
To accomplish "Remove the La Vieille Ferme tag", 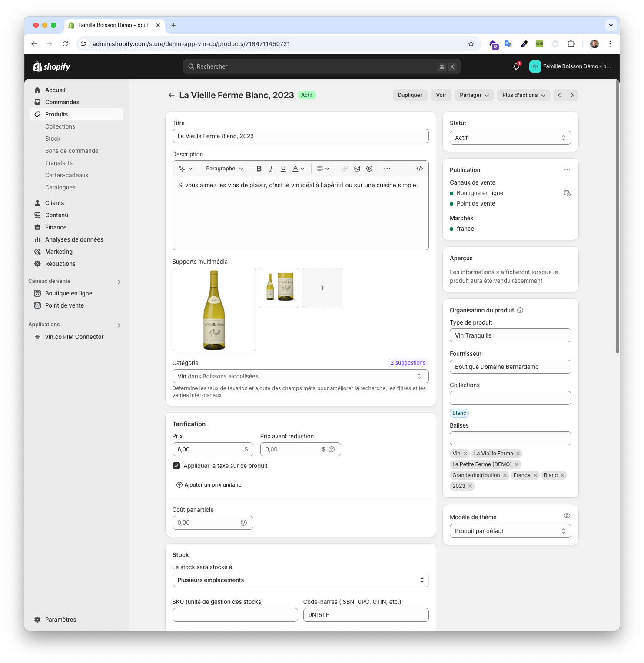I will [x=518, y=454].
